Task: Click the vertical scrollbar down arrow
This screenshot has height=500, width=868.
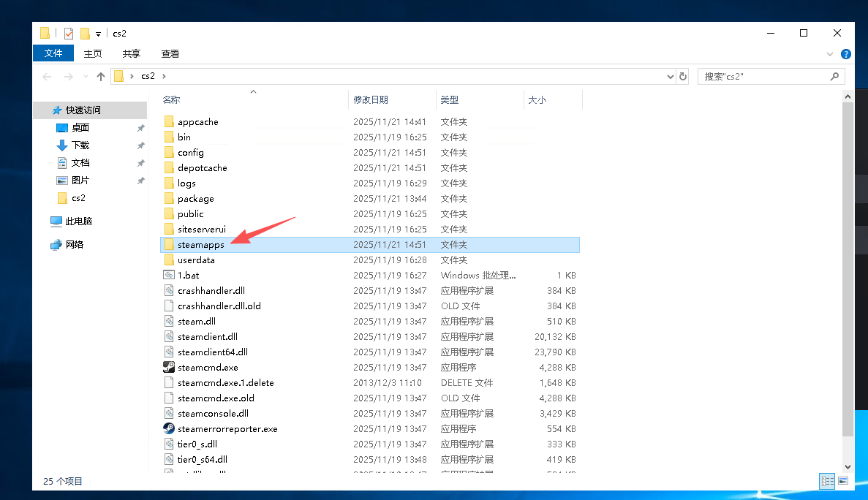Action: tap(848, 466)
